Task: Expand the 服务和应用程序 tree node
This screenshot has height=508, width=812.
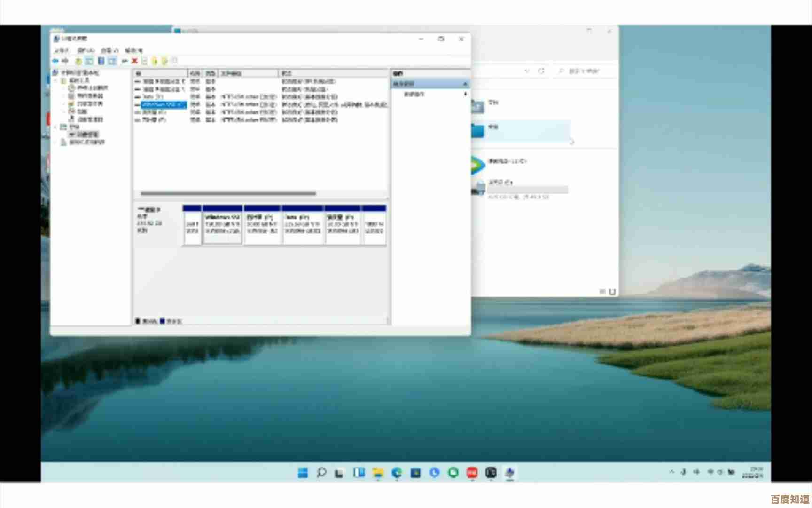Action: (x=55, y=143)
